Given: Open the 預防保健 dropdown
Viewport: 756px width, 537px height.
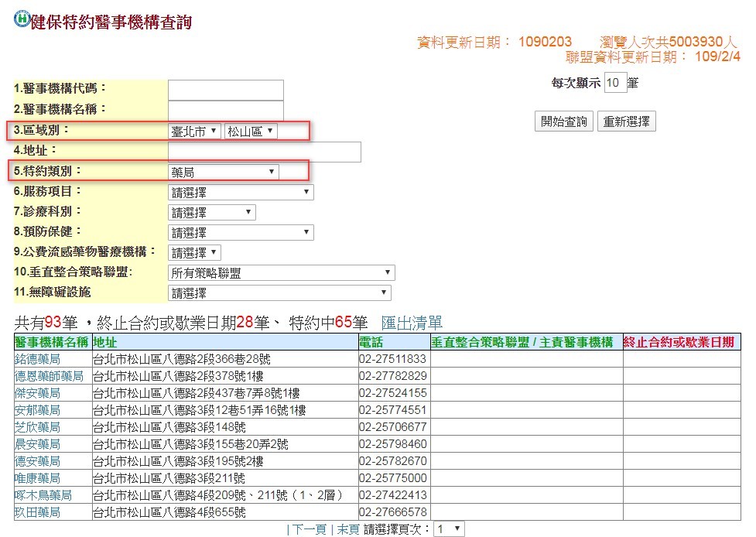Looking at the screenshot, I should [x=241, y=232].
